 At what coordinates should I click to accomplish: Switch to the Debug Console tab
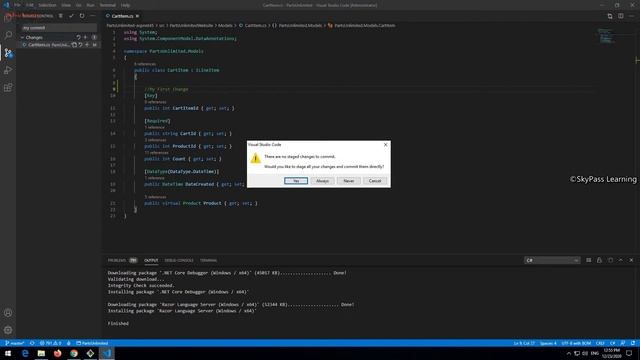pyautogui.click(x=179, y=260)
